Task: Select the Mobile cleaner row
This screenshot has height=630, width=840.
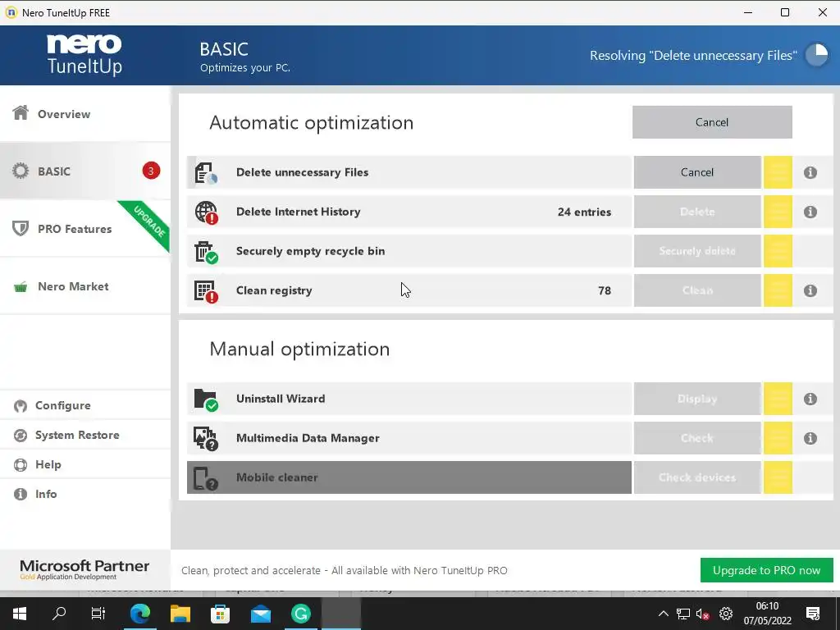Action: [x=409, y=477]
